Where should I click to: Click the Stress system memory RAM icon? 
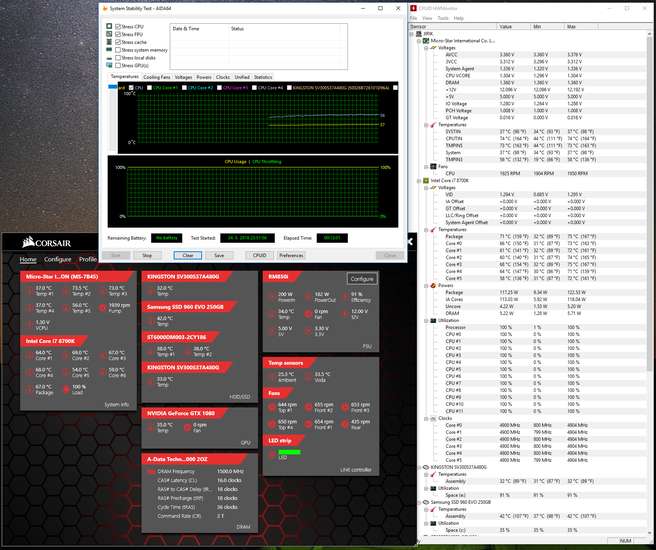tap(109, 50)
